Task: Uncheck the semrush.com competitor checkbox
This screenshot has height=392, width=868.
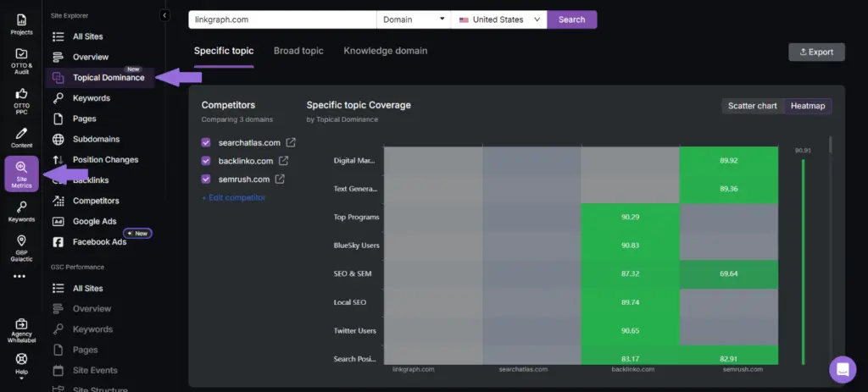Action: 206,179
